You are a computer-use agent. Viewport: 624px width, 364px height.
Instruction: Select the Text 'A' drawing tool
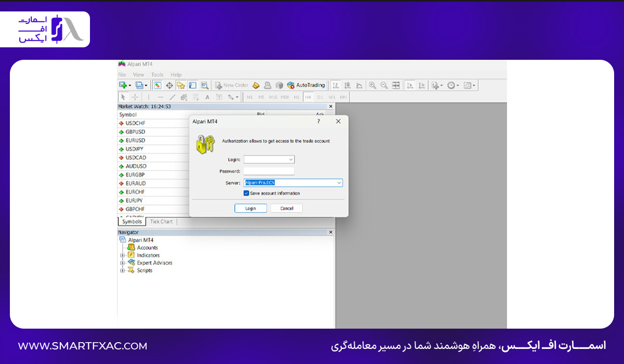pos(207,97)
